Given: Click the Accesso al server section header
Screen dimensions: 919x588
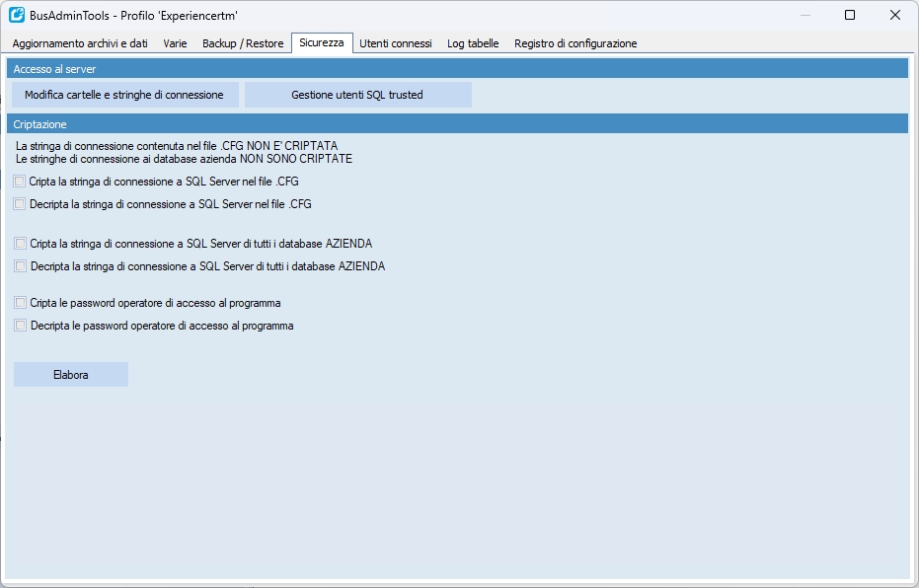Looking at the screenshot, I should (457, 68).
